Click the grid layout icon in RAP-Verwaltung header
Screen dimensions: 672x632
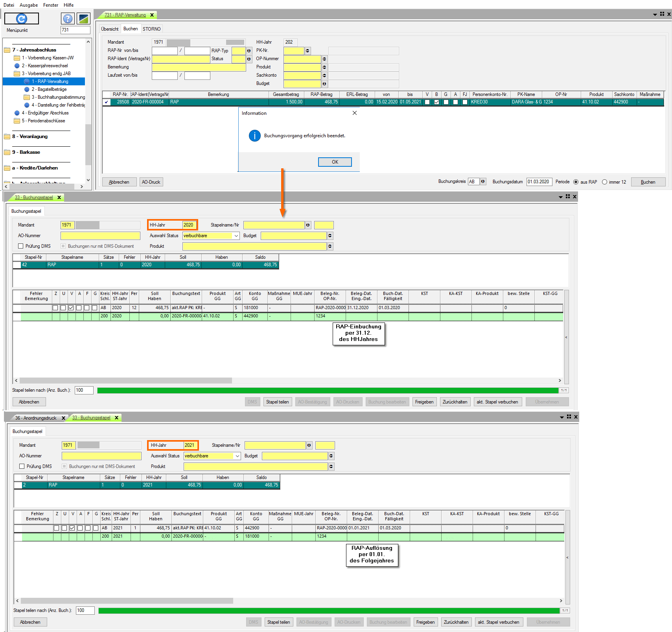[662, 14]
